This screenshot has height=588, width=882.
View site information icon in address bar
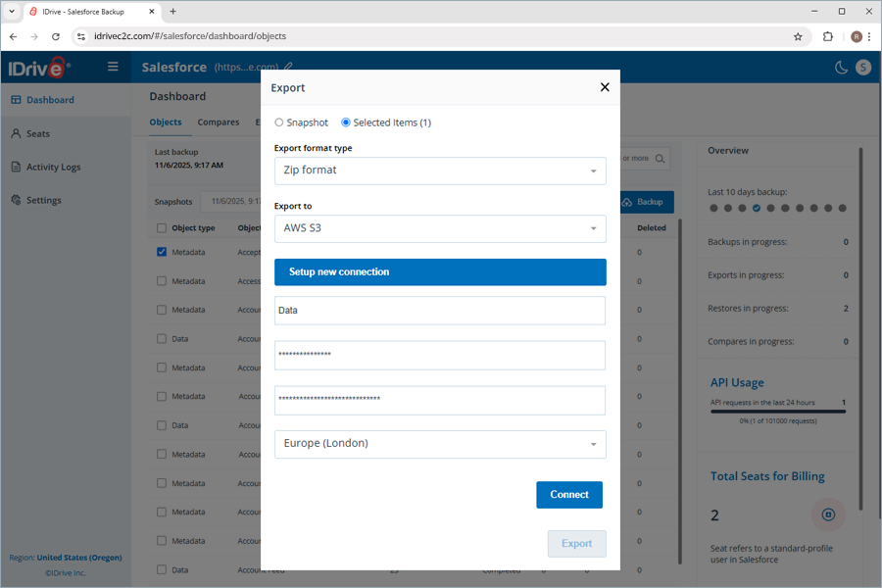click(x=81, y=36)
